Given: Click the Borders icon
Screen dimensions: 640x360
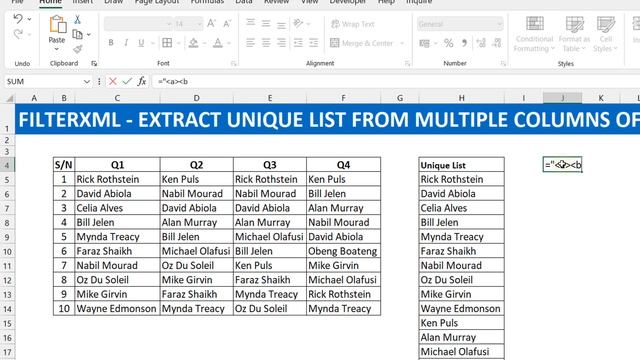Looking at the screenshot, I should pos(167,42).
